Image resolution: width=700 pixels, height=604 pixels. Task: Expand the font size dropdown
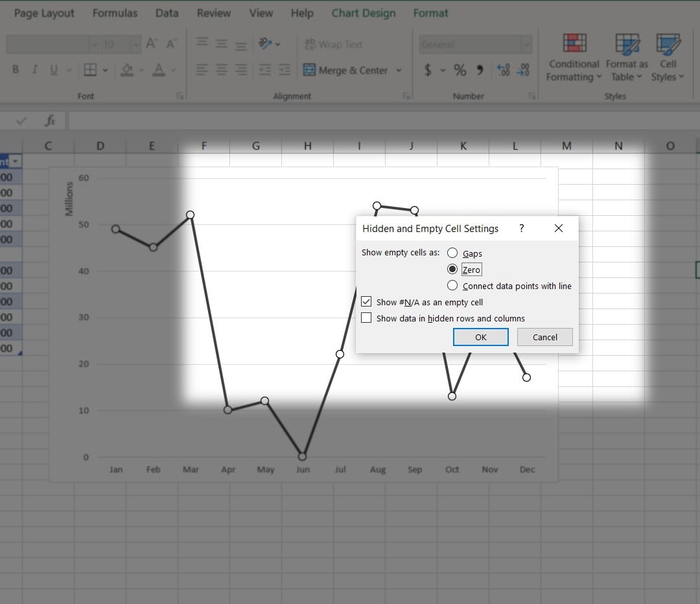click(x=135, y=44)
